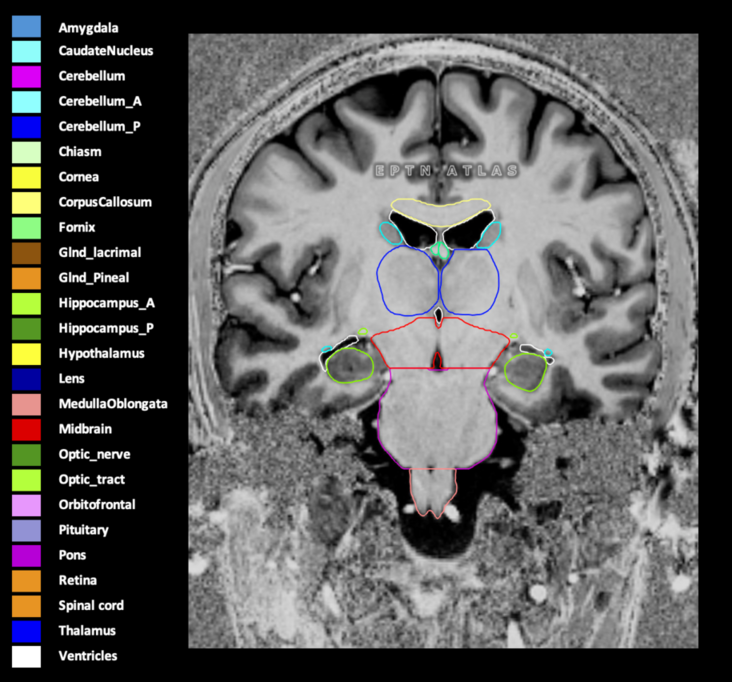Click the Glnd_lacrimal brown swatch

[26, 253]
